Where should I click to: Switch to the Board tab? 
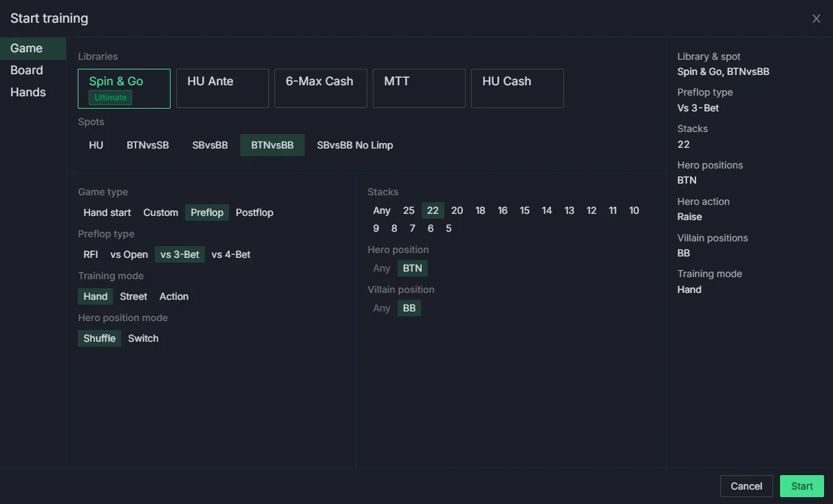pos(33,70)
